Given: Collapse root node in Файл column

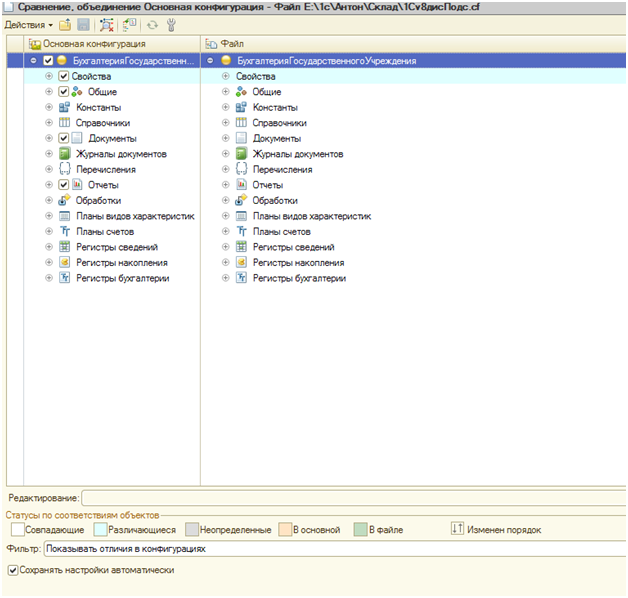Looking at the screenshot, I should pyautogui.click(x=210, y=60).
